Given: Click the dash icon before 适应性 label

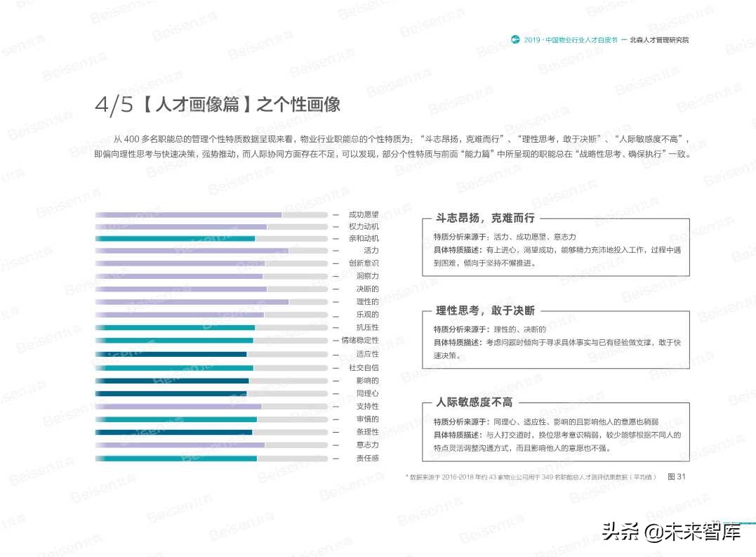Looking at the screenshot, I should tap(335, 354).
